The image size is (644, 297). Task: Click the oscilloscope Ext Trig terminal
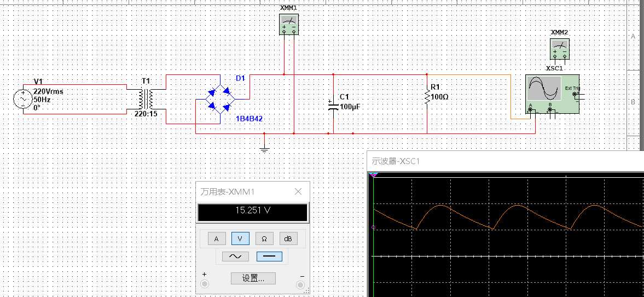point(575,95)
